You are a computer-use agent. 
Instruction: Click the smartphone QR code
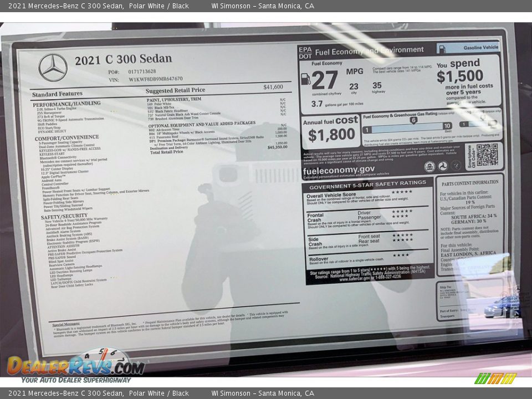[x=487, y=155]
